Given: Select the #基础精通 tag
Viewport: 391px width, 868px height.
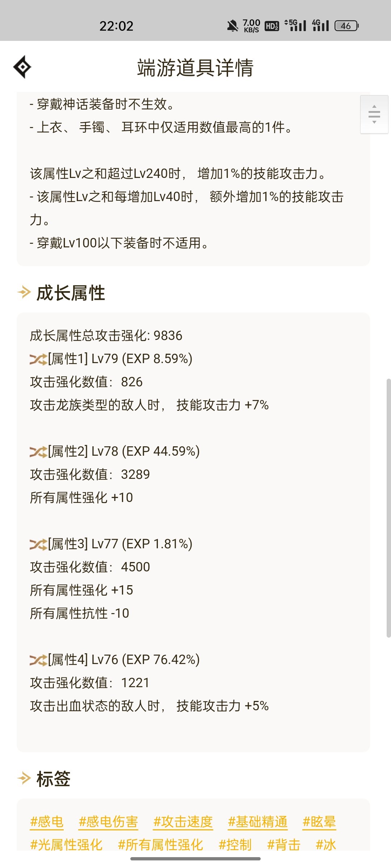Looking at the screenshot, I should [x=257, y=822].
